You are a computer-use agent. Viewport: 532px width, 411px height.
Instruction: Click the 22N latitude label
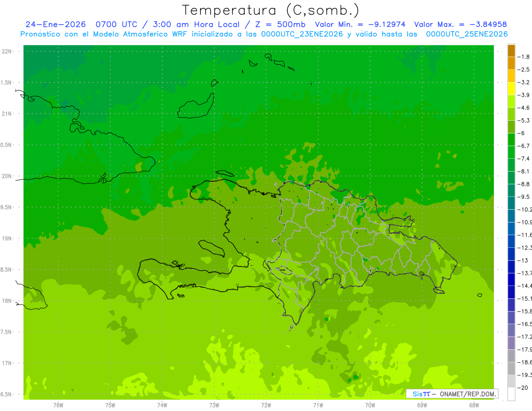pyautogui.click(x=6, y=51)
